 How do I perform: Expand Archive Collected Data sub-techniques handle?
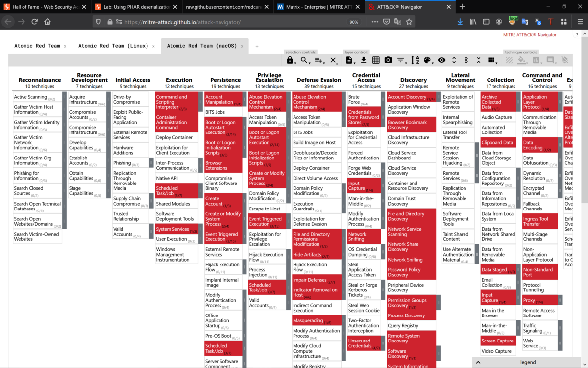[518, 102]
